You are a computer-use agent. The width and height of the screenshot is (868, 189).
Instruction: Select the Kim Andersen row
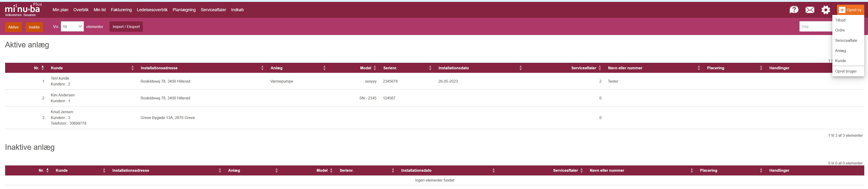point(435,98)
